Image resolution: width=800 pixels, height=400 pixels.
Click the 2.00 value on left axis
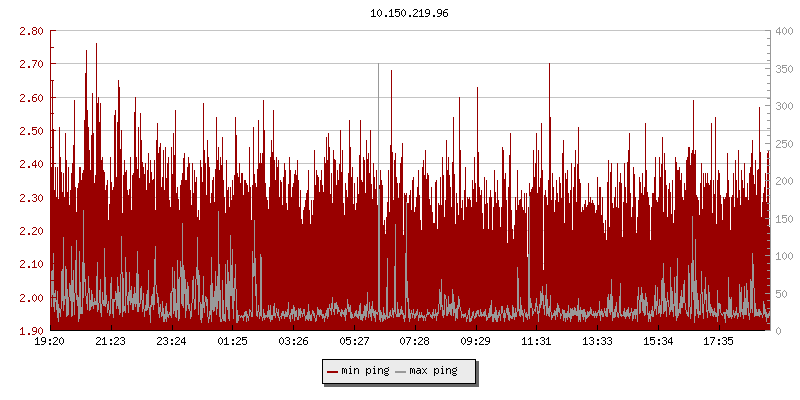[x=30, y=298]
